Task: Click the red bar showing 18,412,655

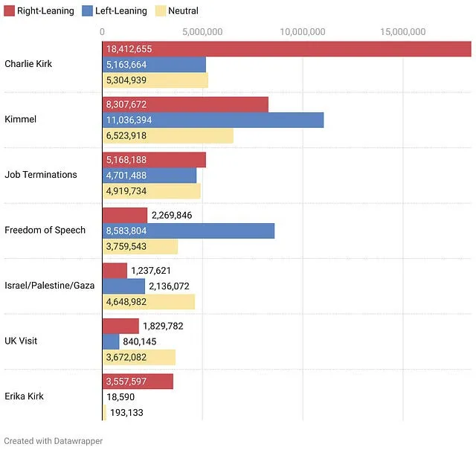Action: tap(286, 49)
